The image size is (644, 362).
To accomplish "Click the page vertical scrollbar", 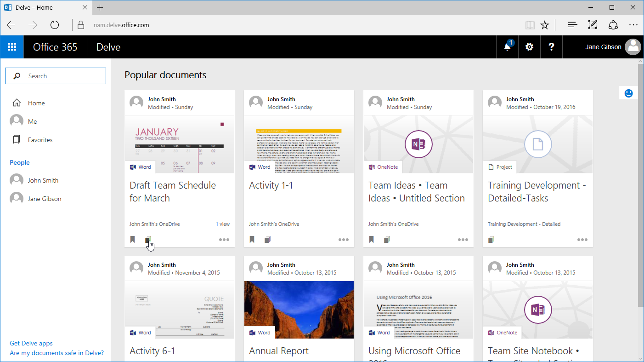I will pyautogui.click(x=641, y=185).
